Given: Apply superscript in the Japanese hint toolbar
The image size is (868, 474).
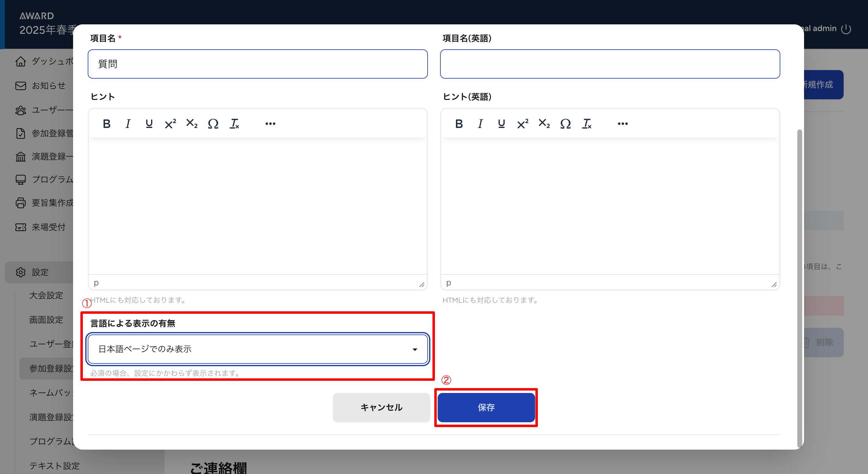Looking at the screenshot, I should coord(170,124).
